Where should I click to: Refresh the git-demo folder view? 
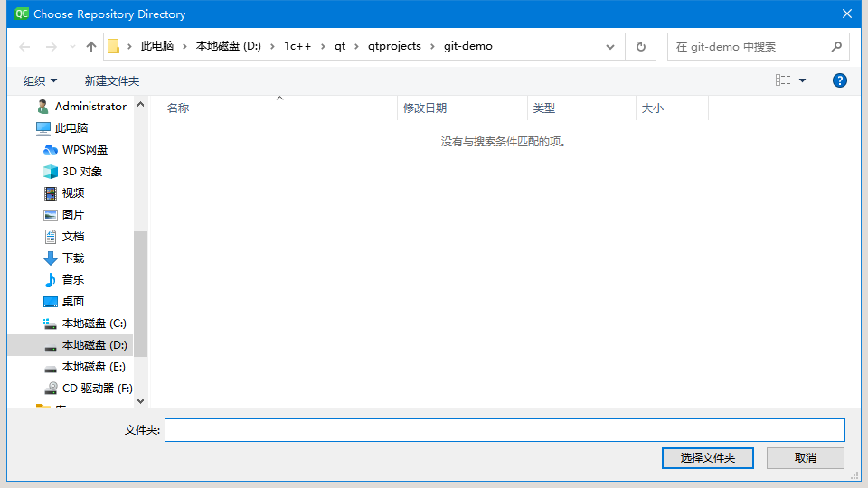[640, 46]
